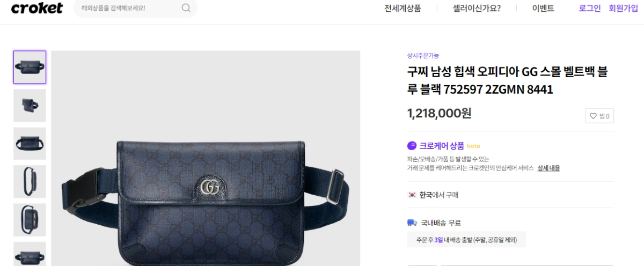Select the fifth open-bag thumbnail

(30, 219)
